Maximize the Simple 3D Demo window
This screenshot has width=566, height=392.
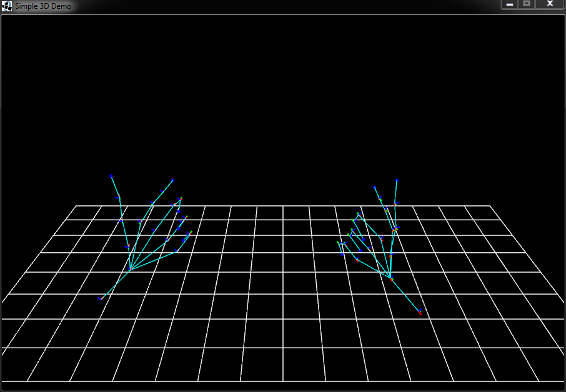tap(527, 4)
